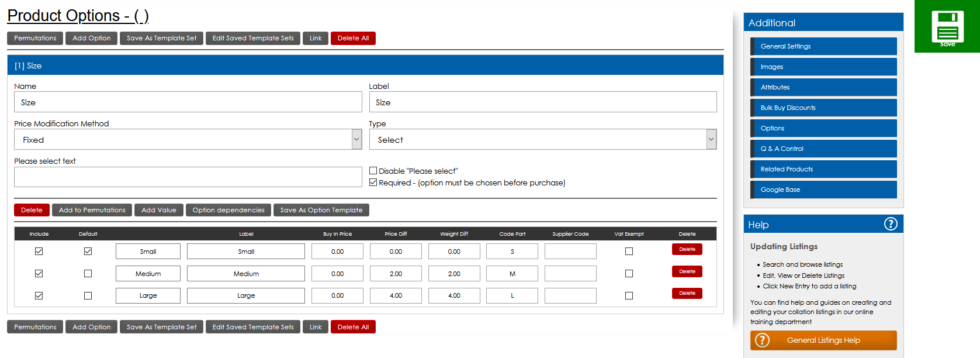The width and height of the screenshot is (980, 358).
Task: Click the top Add Option button
Action: [91, 38]
